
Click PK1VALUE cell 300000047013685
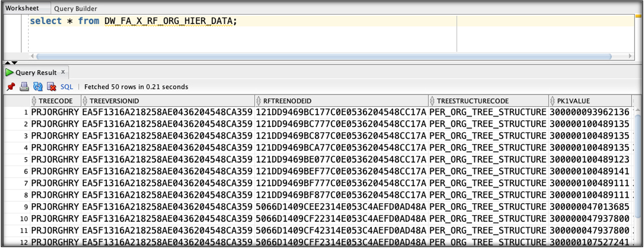point(589,206)
